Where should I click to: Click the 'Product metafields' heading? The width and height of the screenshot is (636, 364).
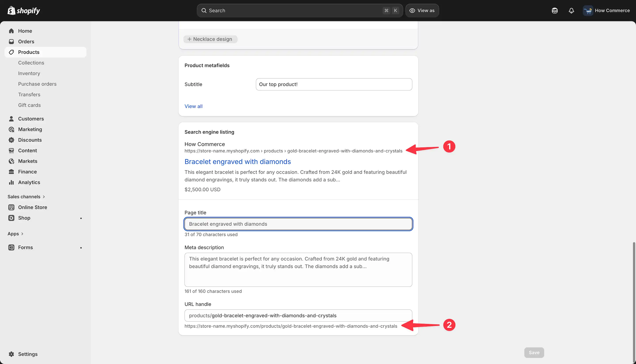pyautogui.click(x=207, y=66)
